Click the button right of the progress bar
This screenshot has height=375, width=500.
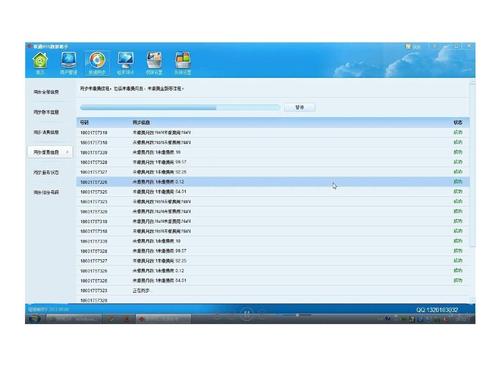coord(300,107)
